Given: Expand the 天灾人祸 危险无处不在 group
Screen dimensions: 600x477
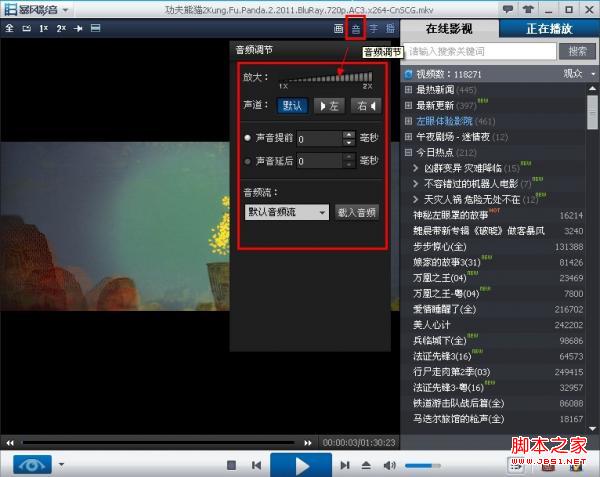Looking at the screenshot, I should [416, 199].
